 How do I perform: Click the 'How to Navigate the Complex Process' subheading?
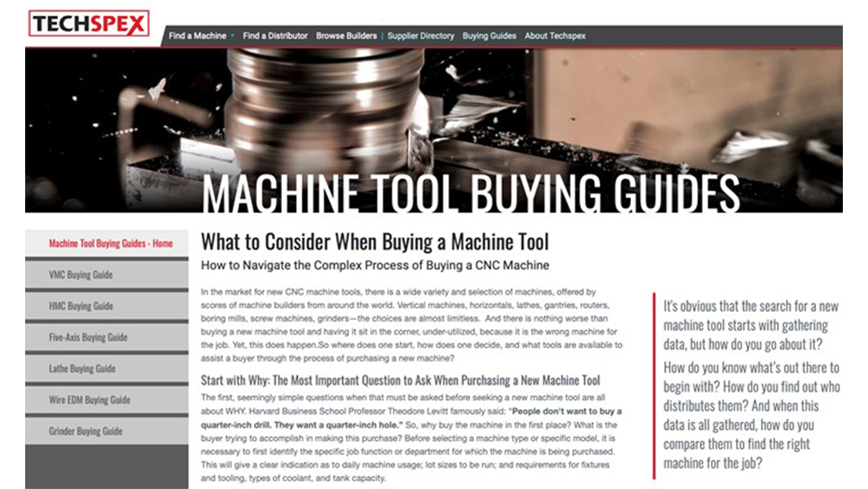375,265
